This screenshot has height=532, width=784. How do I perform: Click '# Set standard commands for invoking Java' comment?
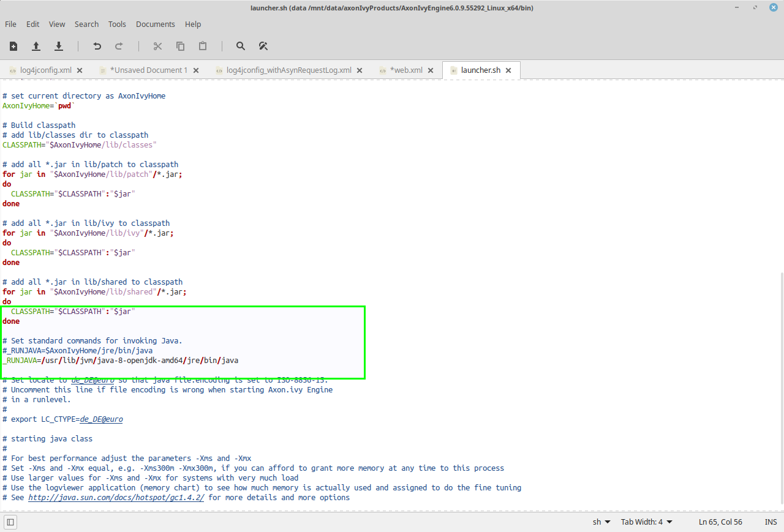(92, 341)
